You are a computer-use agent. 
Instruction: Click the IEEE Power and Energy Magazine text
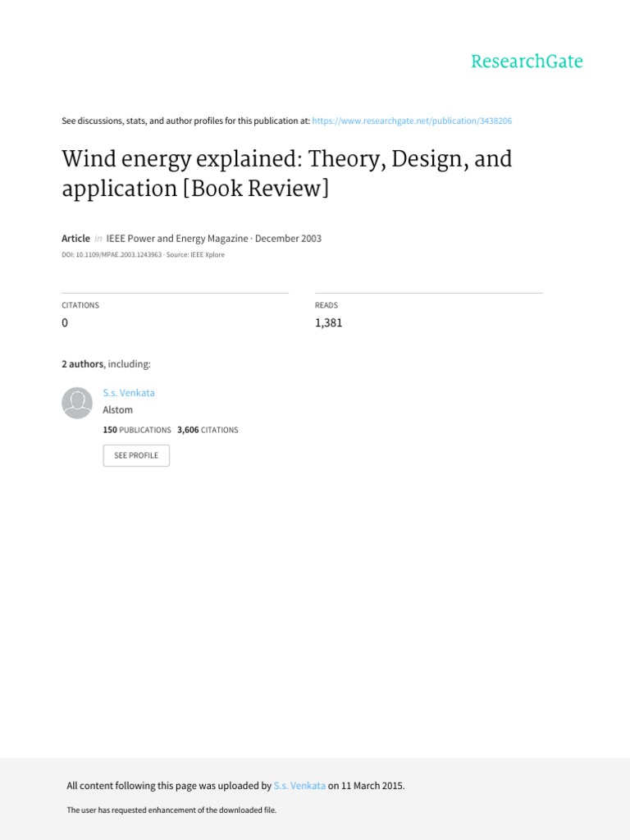(x=177, y=239)
